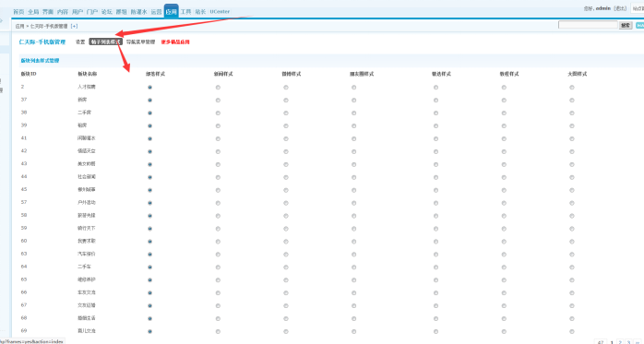Open the UCenter top menu
Screen dimensions: 644x344
coord(220,12)
